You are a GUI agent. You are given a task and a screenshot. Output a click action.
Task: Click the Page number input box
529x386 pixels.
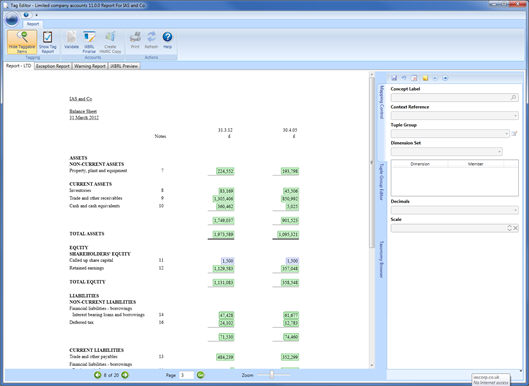pos(186,375)
